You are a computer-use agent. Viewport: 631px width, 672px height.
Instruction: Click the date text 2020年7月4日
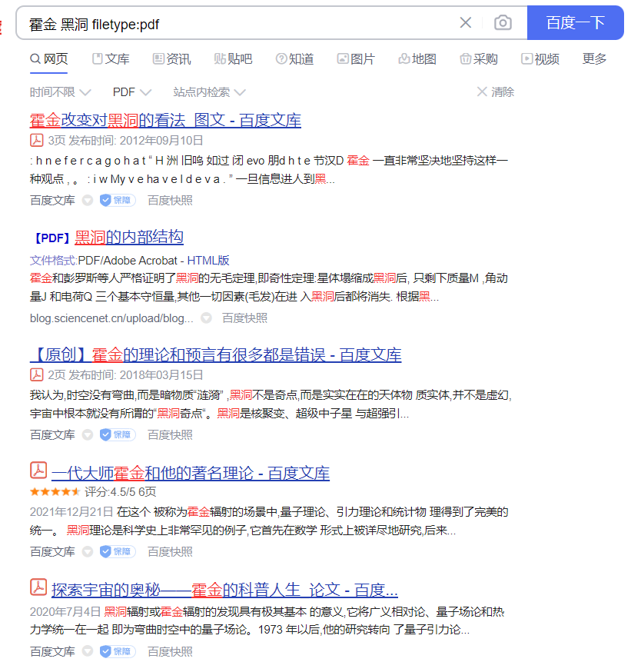pyautogui.click(x=65, y=611)
